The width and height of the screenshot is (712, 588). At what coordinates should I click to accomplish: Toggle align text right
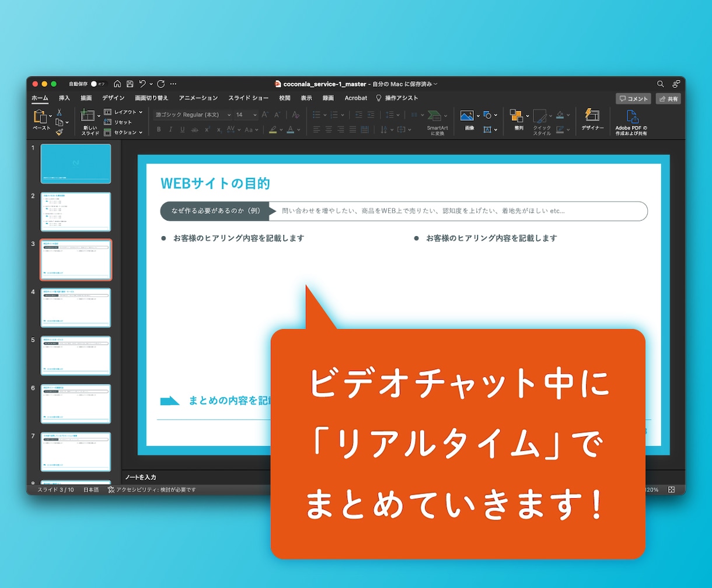[341, 129]
